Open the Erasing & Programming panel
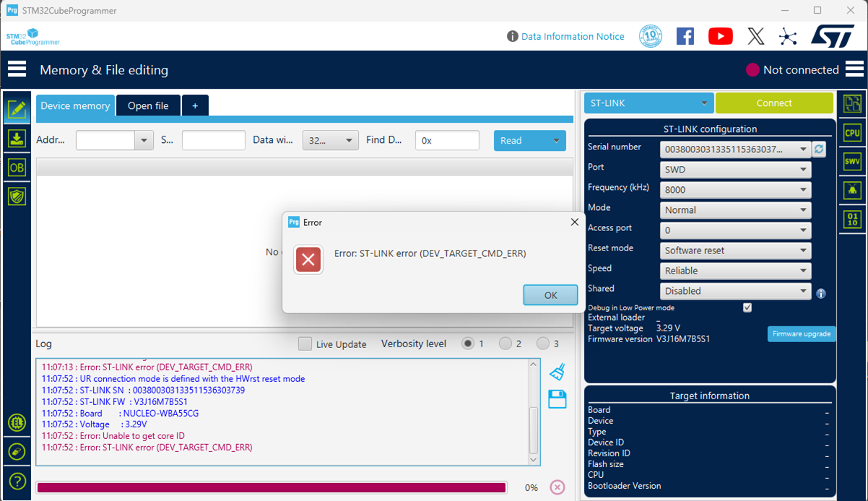The height and width of the screenshot is (501, 868). (17, 139)
